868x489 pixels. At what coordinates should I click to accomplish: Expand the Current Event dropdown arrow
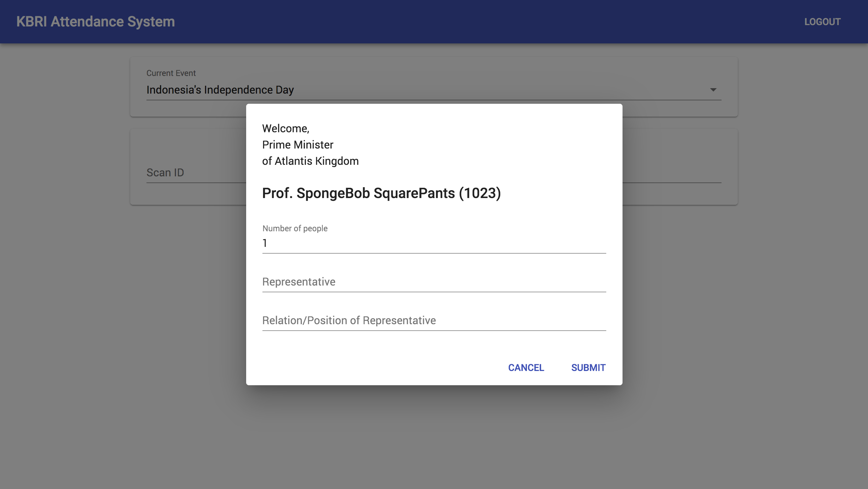tap(713, 90)
